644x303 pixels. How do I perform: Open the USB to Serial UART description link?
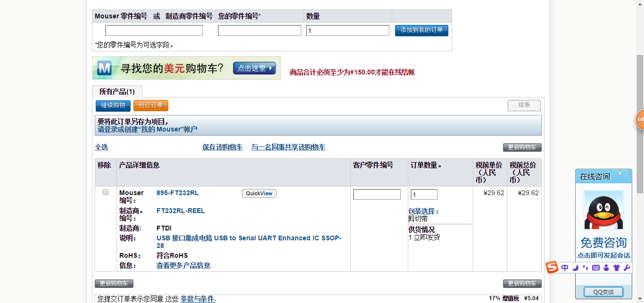click(x=249, y=242)
